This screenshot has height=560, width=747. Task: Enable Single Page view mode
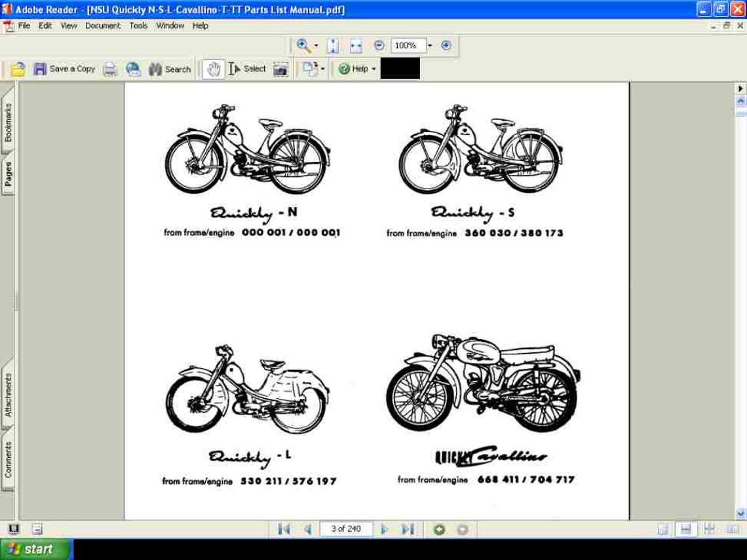point(662,529)
